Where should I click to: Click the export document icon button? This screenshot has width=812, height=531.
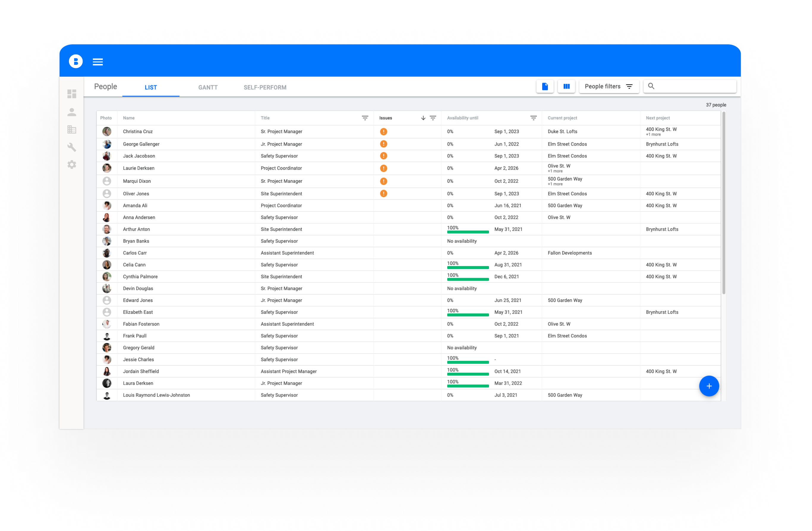pos(545,87)
